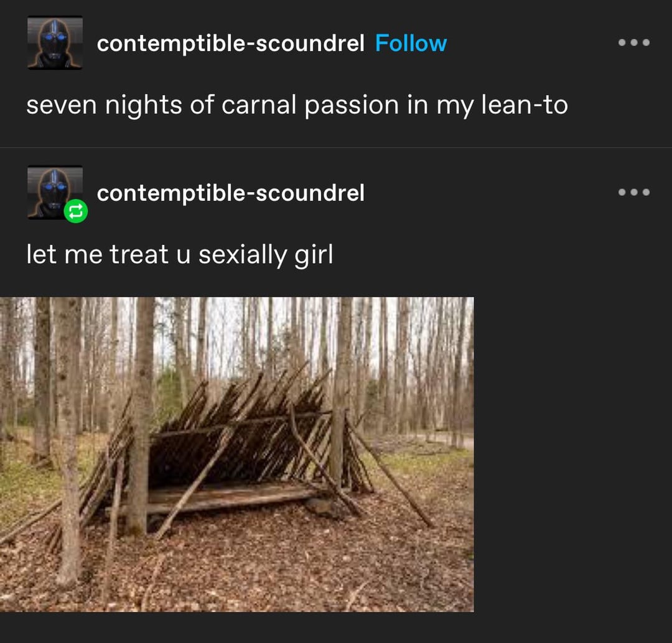672x643 pixels.
Task: Open the lean-to shelter photo
Action: point(236,454)
